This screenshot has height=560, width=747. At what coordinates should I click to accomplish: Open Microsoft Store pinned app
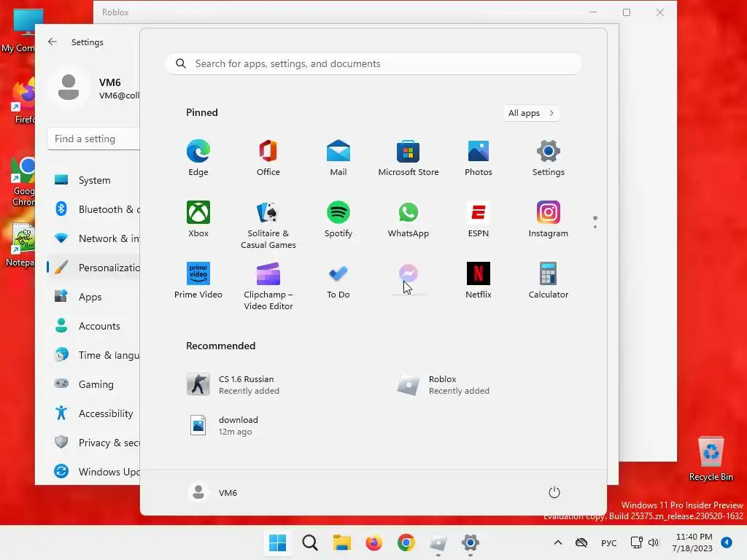pos(409,158)
